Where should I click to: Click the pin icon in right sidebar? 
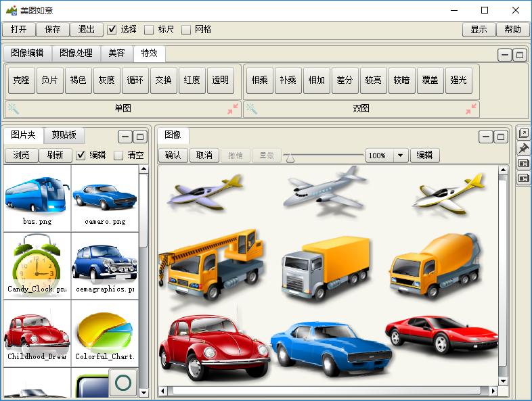[523, 149]
